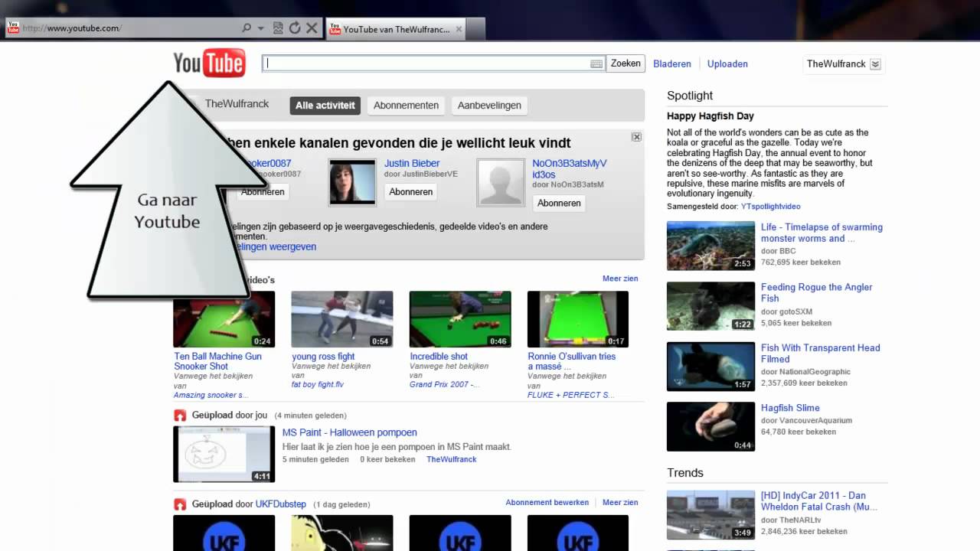The height and width of the screenshot is (551, 980).
Task: Click the upload icon beside Geüpload door jou
Action: tap(180, 416)
